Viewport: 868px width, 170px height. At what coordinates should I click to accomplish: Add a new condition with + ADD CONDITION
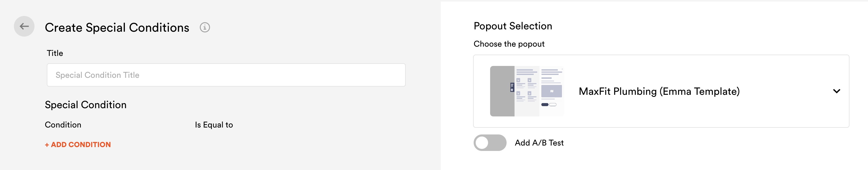pos(78,145)
